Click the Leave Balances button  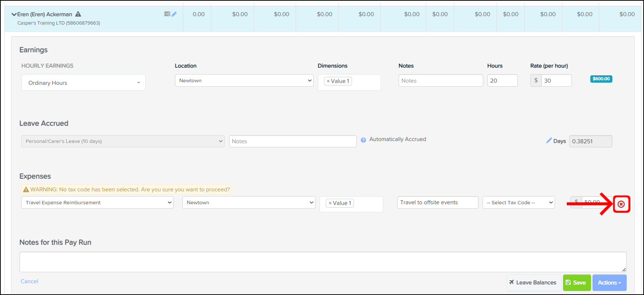533,283
